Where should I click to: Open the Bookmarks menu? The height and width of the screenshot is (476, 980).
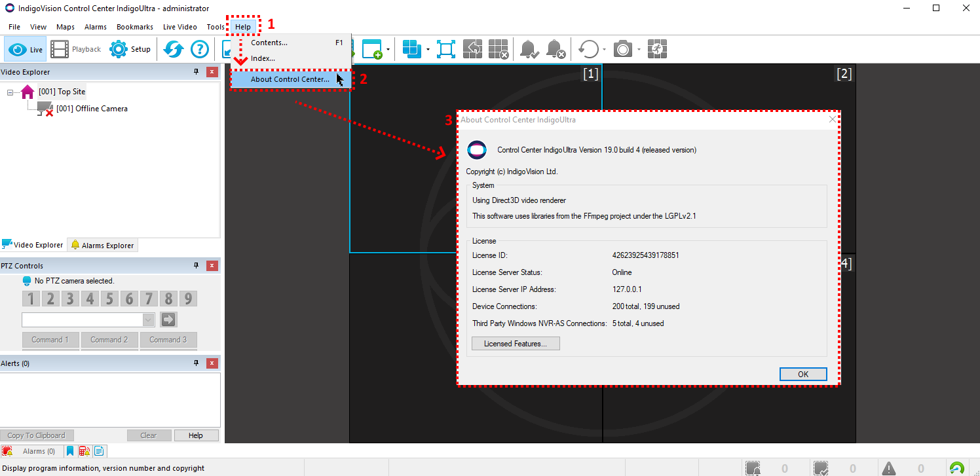[134, 27]
